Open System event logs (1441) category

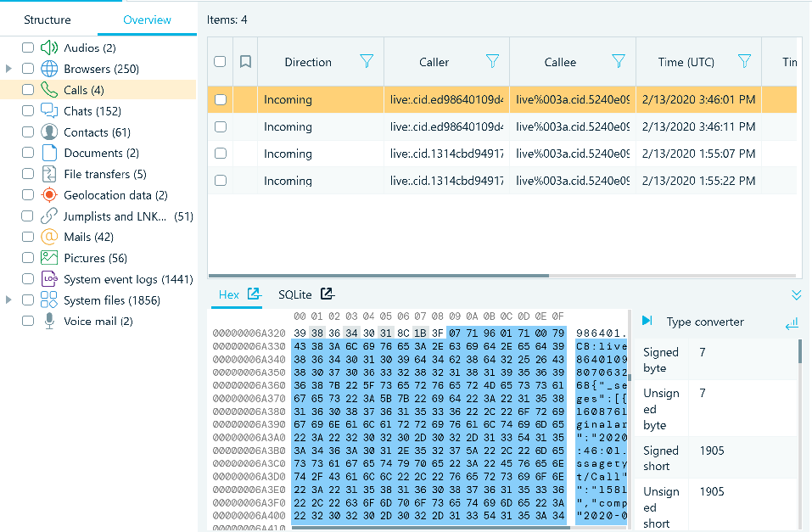pos(128,279)
